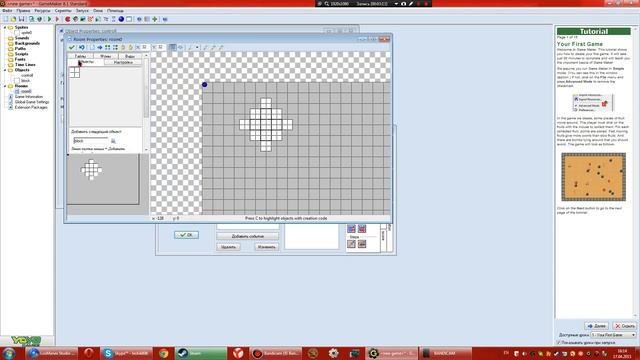
Task: Open Помощь menu
Action: (x=115, y=11)
